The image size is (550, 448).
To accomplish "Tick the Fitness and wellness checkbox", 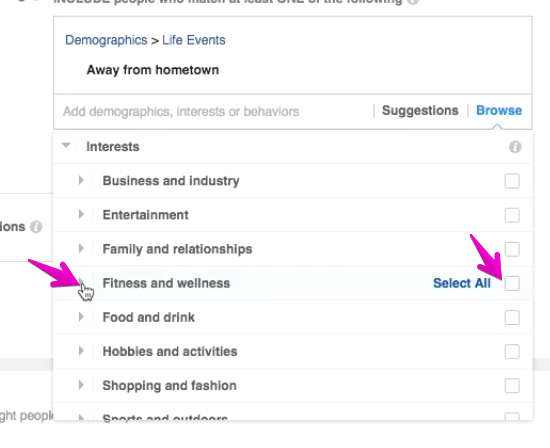I will click(x=512, y=283).
